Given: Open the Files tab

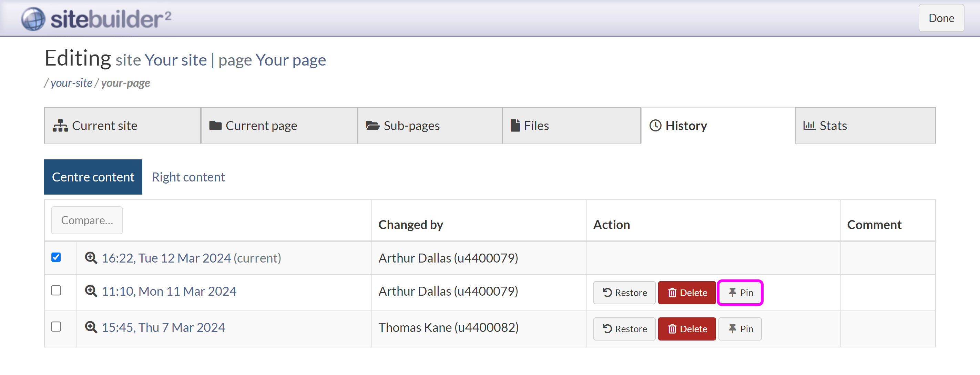Looking at the screenshot, I should tap(571, 125).
